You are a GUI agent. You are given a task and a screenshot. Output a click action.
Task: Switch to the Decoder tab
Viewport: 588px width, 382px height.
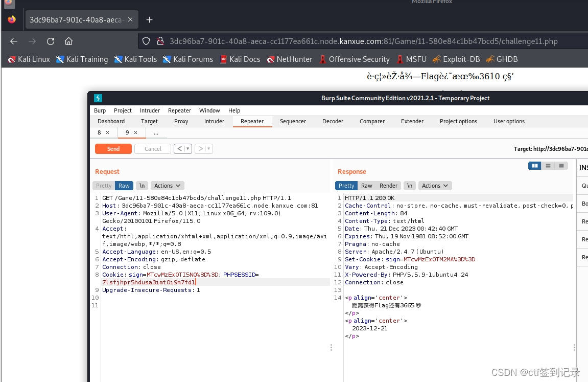(333, 122)
